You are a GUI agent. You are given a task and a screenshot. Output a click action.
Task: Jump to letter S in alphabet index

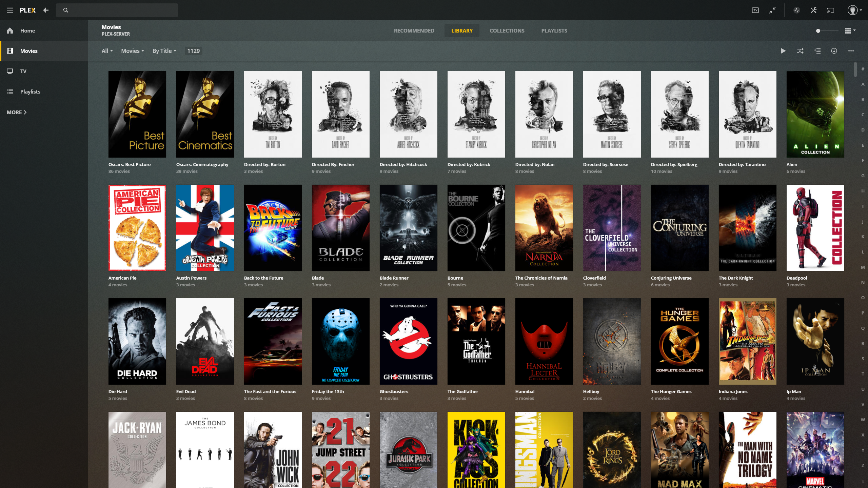point(863,359)
